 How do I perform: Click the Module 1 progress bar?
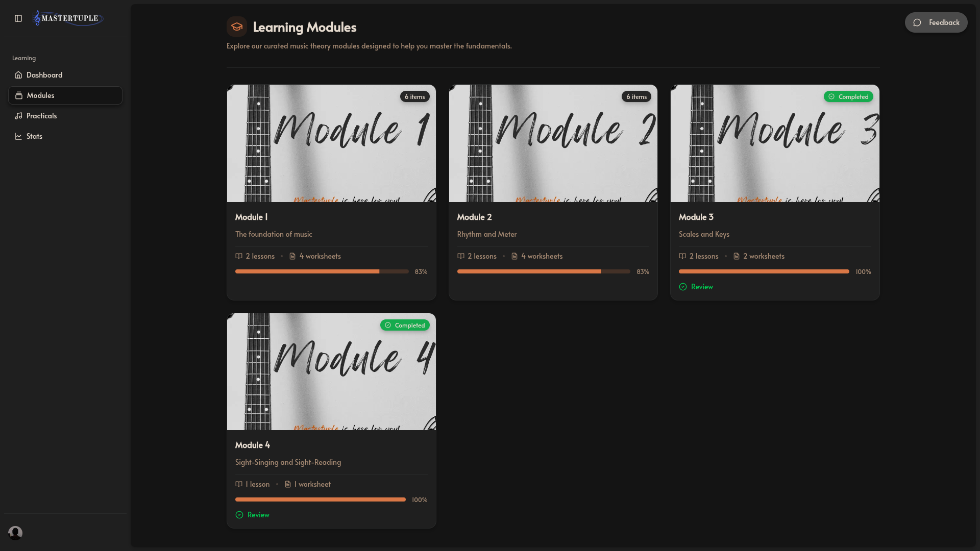point(322,271)
